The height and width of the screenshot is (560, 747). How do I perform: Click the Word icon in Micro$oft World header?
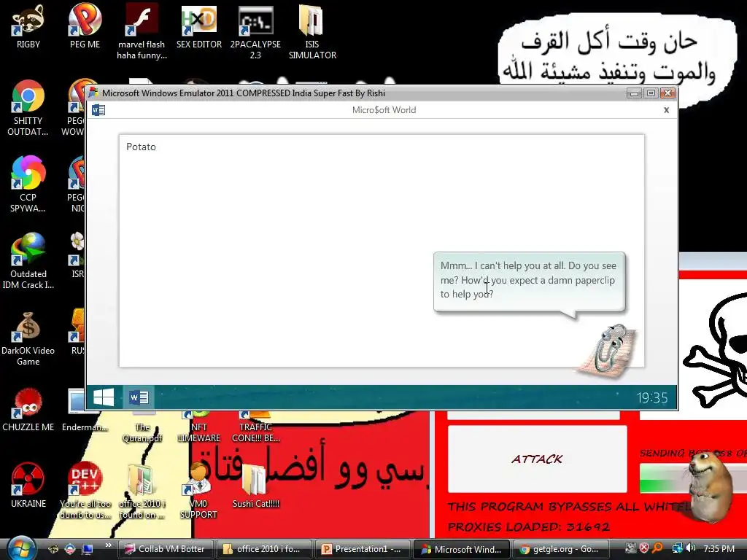pyautogui.click(x=98, y=110)
